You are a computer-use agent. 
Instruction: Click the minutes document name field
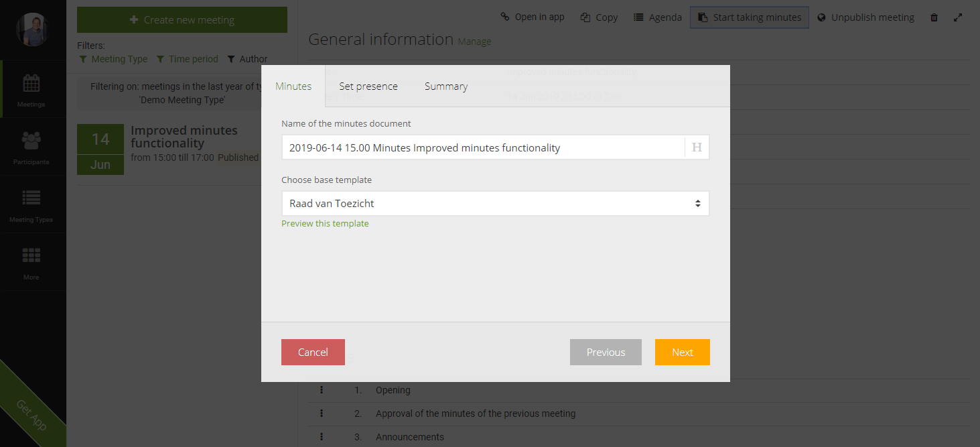(x=482, y=147)
